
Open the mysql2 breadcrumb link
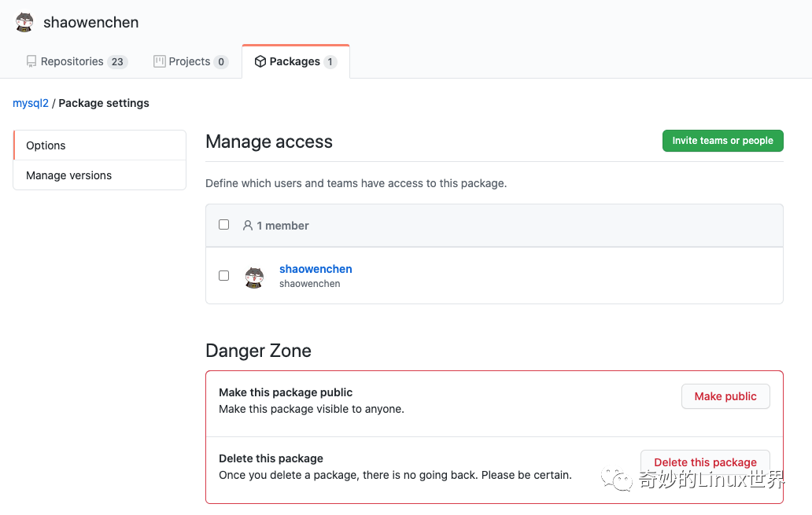[x=30, y=103]
